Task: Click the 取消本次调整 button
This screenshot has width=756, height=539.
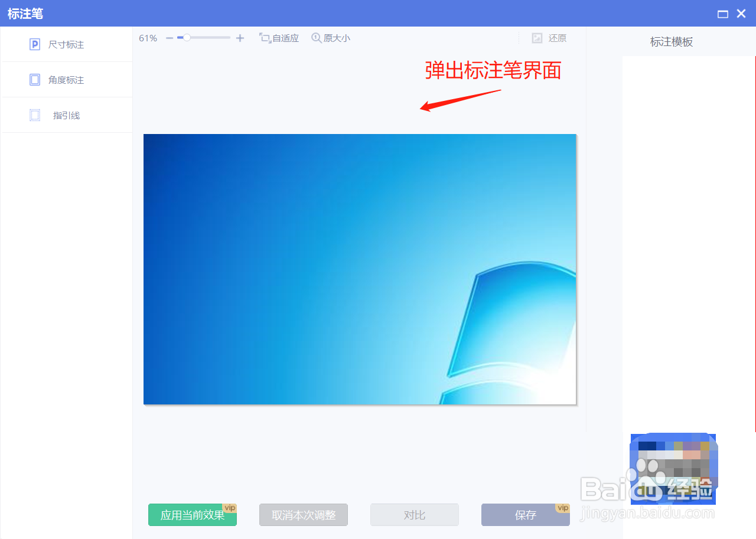Action: [x=304, y=515]
